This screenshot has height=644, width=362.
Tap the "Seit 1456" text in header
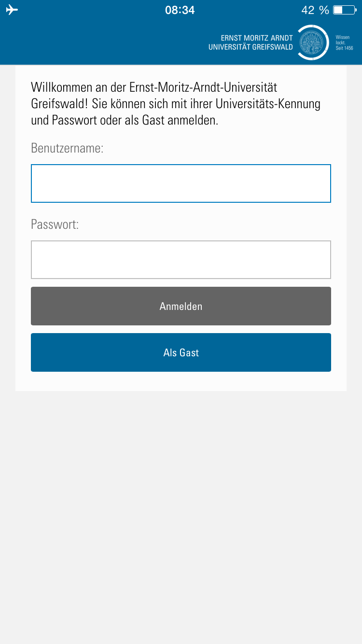coord(344,48)
